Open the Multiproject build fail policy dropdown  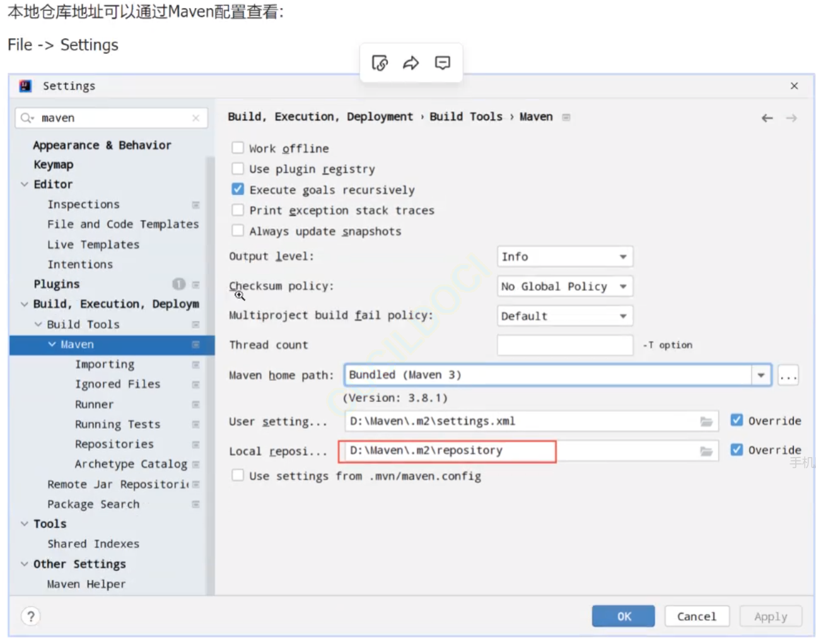(565, 316)
